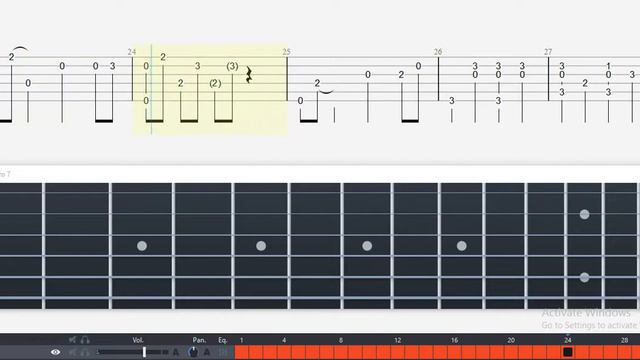Select the first open-string 0 note in bar 25
Viewport: 640px width, 360px height.
[300, 100]
